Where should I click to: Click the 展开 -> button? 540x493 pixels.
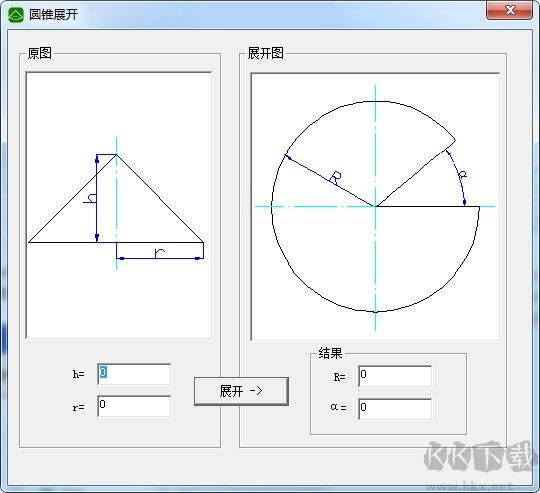[241, 391]
